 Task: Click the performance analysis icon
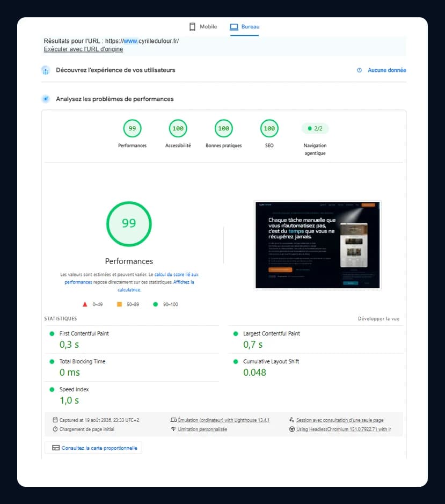click(x=46, y=99)
